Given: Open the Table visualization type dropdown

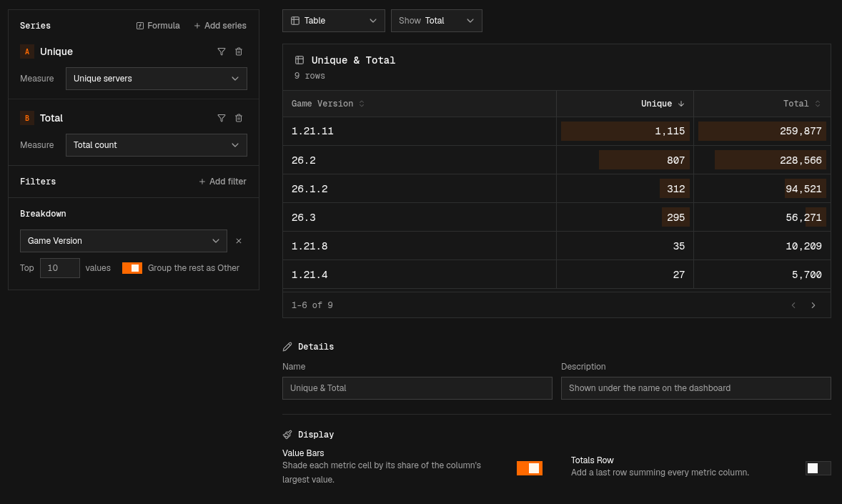Looking at the screenshot, I should click(x=334, y=21).
